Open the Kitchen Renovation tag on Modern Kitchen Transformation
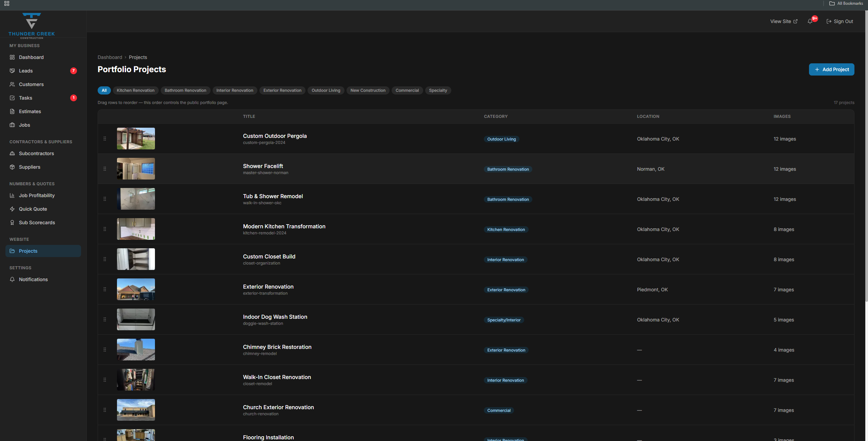 click(506, 229)
